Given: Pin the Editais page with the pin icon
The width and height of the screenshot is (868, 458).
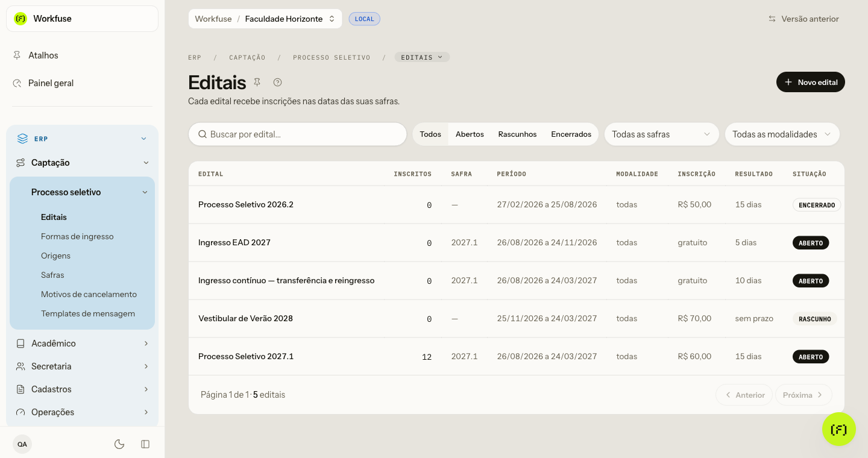Looking at the screenshot, I should 257,82.
